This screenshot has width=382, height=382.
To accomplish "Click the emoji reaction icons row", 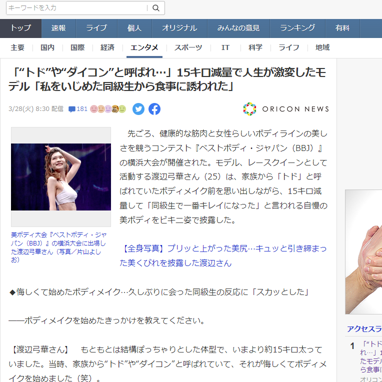I will point(108,109).
